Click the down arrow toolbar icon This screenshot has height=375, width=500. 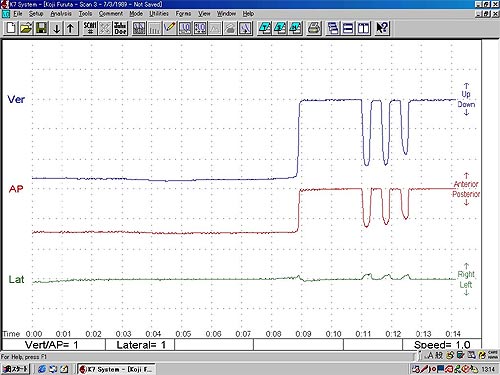pyautogui.click(x=57, y=28)
